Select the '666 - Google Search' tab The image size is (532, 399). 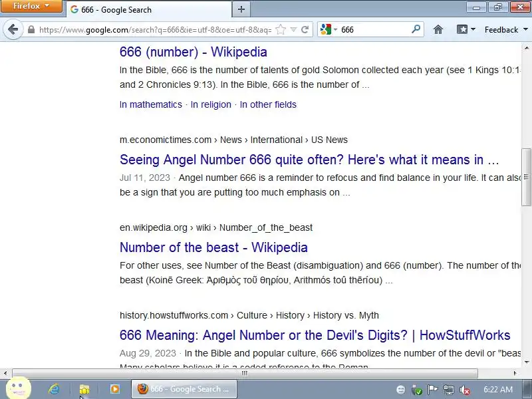click(148, 9)
